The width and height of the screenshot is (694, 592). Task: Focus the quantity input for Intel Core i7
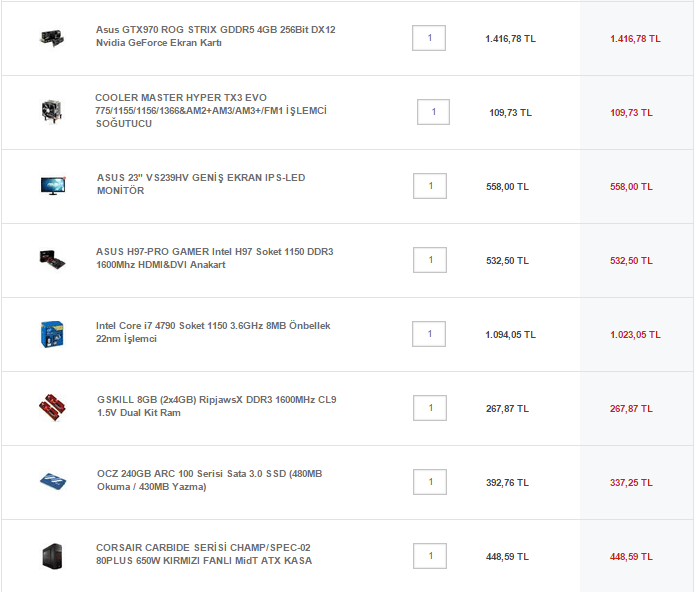click(x=430, y=333)
